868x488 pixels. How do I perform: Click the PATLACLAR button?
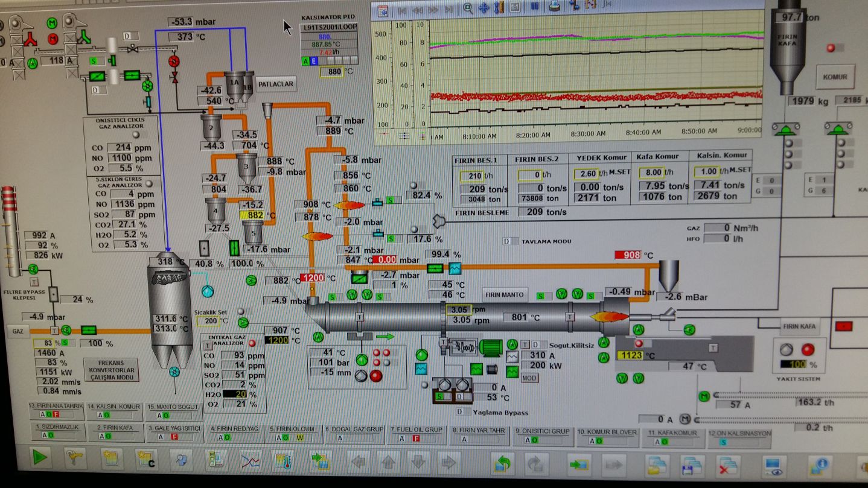coord(276,84)
